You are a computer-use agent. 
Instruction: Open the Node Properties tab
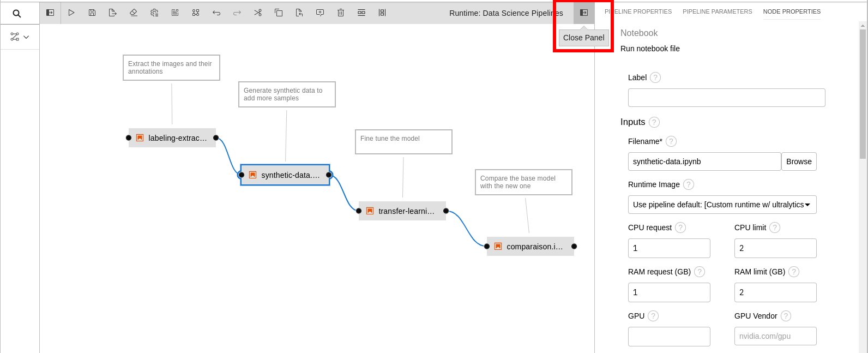point(792,11)
